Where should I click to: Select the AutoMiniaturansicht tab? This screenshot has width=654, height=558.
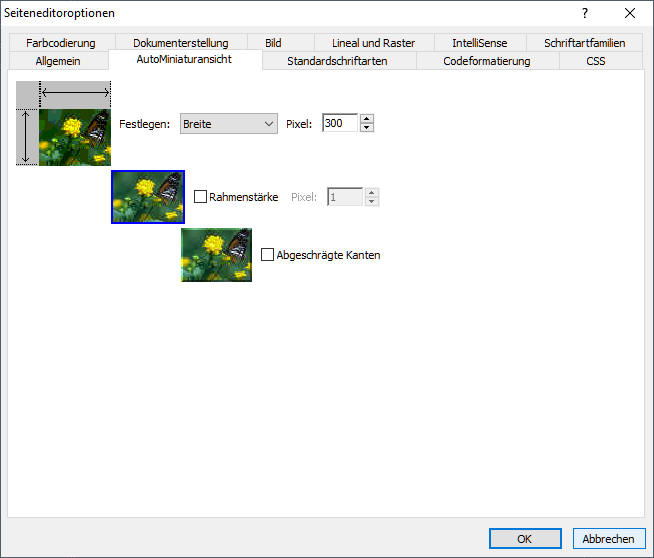(184, 59)
